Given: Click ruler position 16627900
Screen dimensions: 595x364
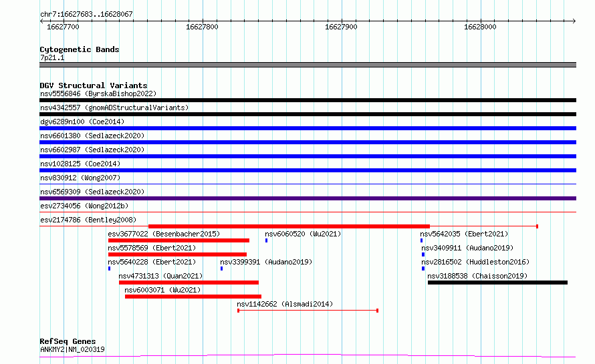Looking at the screenshot, I should pos(341,27).
